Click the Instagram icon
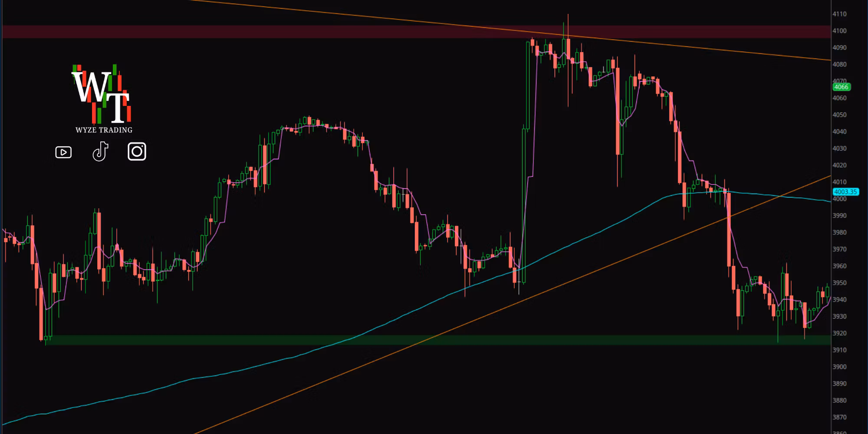Image resolution: width=868 pixels, height=434 pixels. click(x=137, y=151)
